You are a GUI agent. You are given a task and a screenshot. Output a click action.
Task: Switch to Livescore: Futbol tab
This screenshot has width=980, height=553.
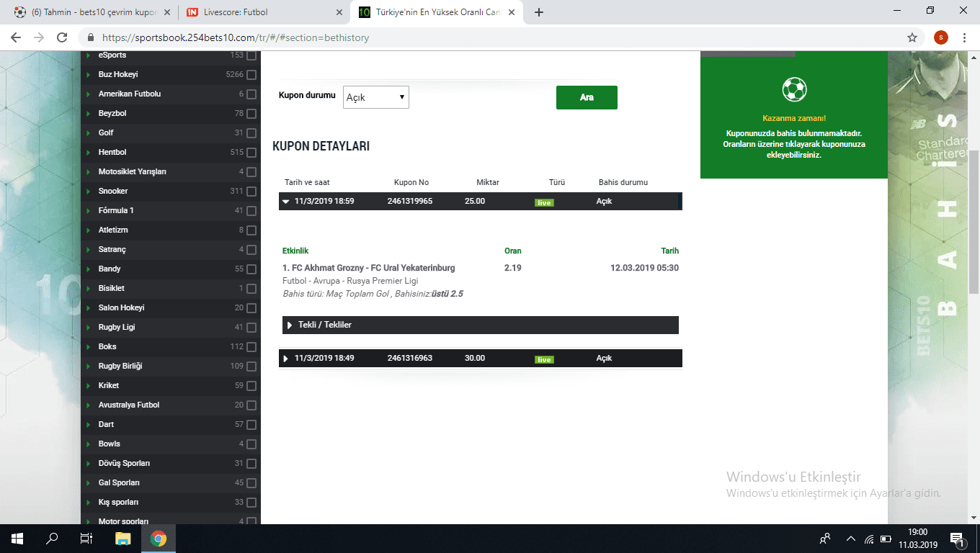tap(263, 12)
